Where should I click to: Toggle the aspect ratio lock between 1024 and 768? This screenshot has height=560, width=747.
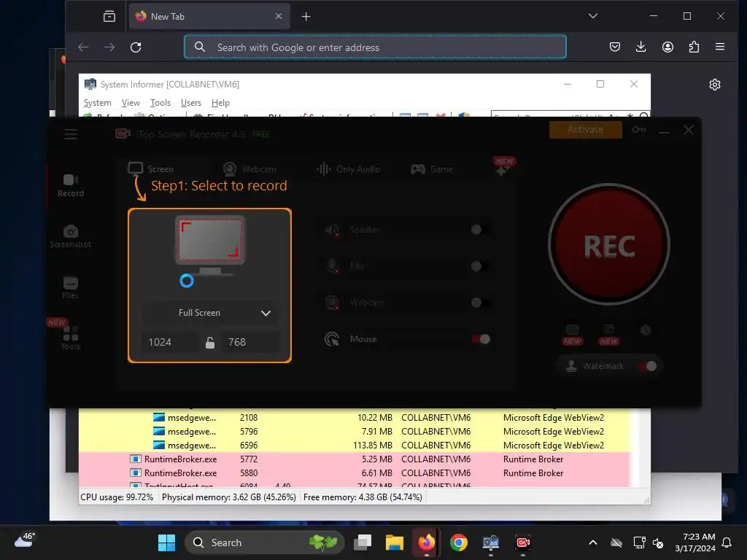click(209, 343)
